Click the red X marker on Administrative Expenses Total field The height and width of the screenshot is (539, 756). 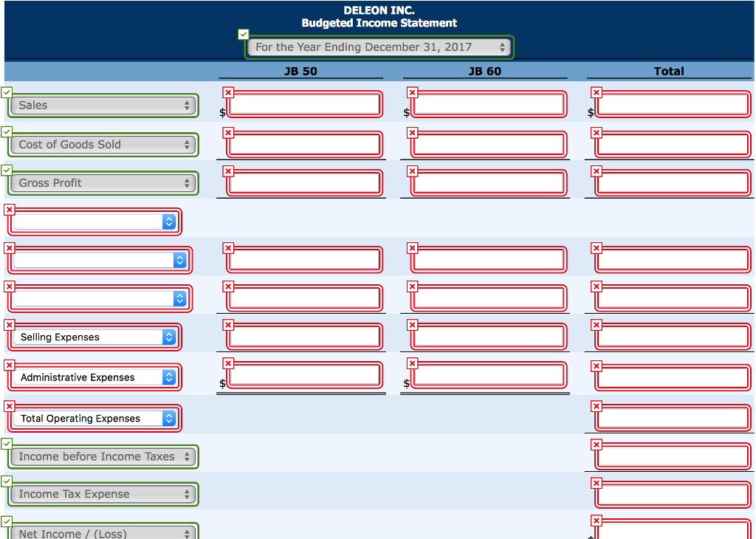(597, 366)
